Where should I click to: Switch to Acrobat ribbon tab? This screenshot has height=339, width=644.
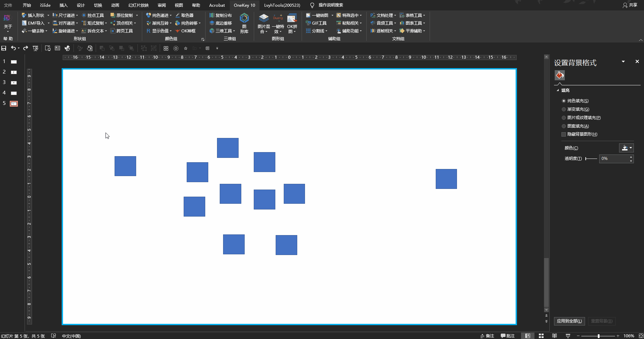[217, 5]
